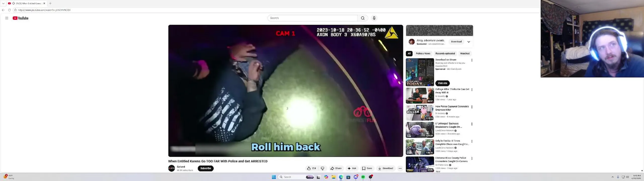Select the All filter chip
This screenshot has height=181, width=644.
pos(409,53)
